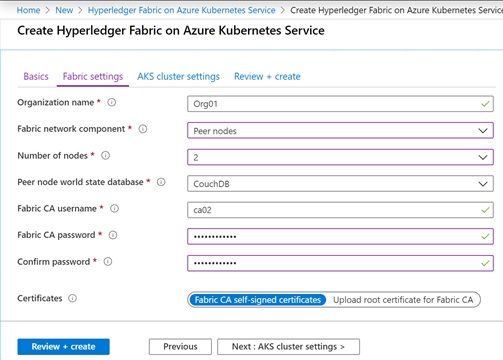Click the Previous button
Viewport: 503px width, 360px height.
coord(180,347)
